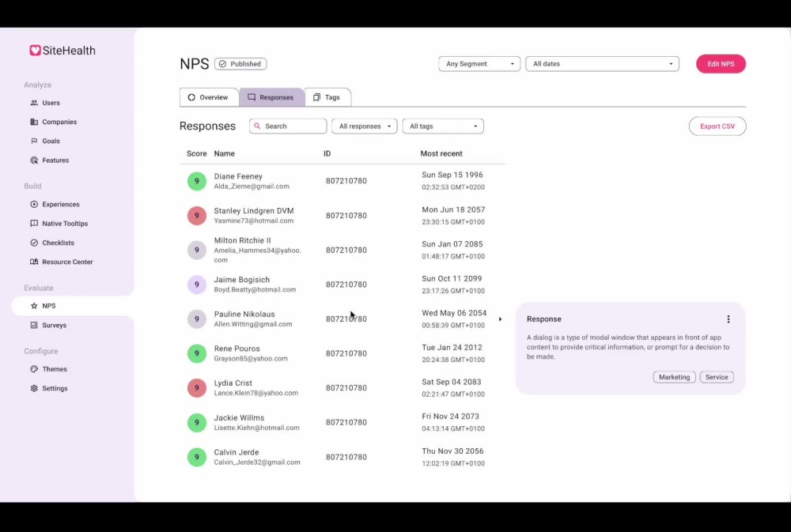Open Native Tooltips section
Screen dimensions: 791x532
coord(59,224)
